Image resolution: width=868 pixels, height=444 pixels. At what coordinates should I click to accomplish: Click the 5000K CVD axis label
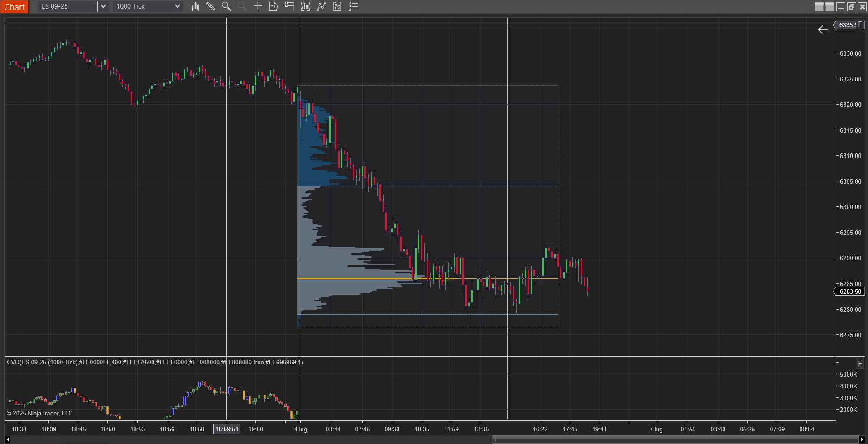point(849,374)
